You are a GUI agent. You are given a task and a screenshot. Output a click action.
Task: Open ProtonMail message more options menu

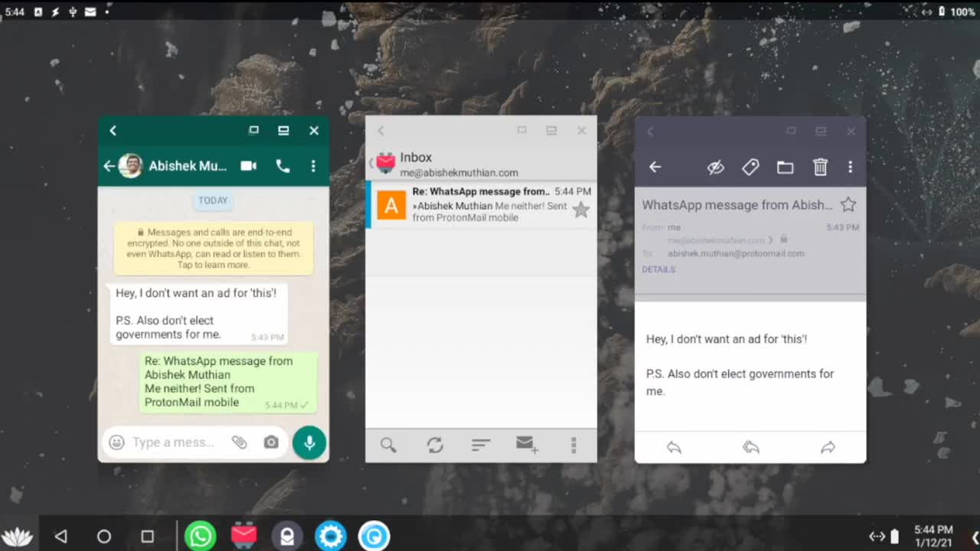pyautogui.click(x=850, y=167)
